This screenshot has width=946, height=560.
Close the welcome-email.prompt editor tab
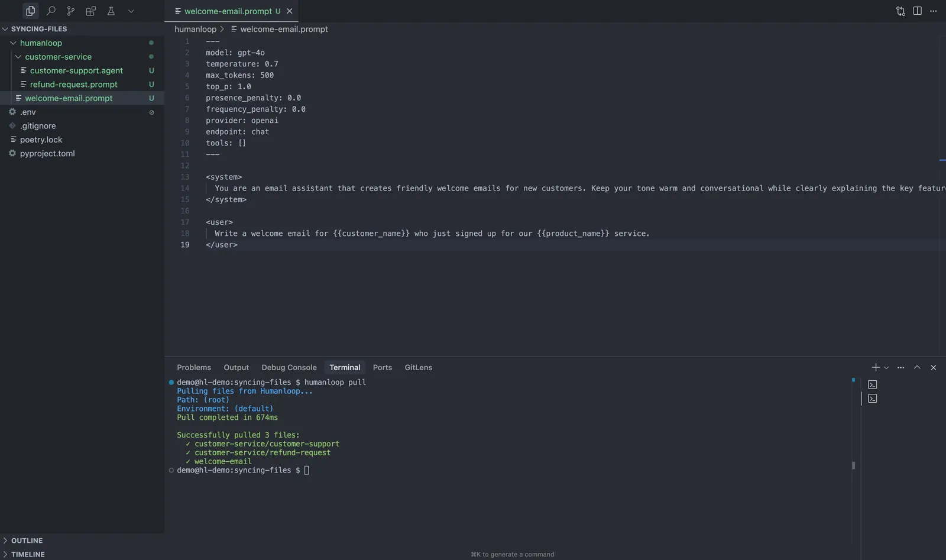click(x=289, y=11)
